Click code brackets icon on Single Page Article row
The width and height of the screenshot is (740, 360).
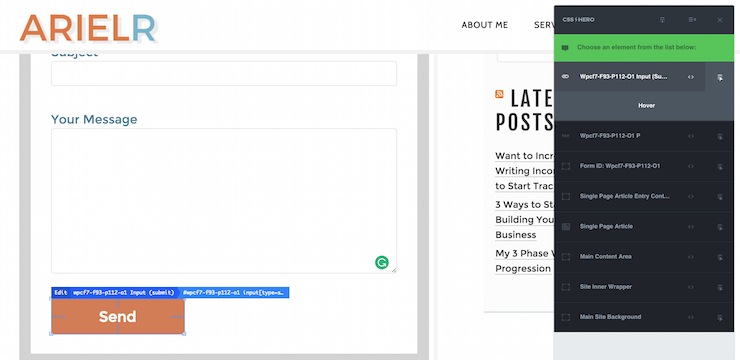tap(691, 227)
